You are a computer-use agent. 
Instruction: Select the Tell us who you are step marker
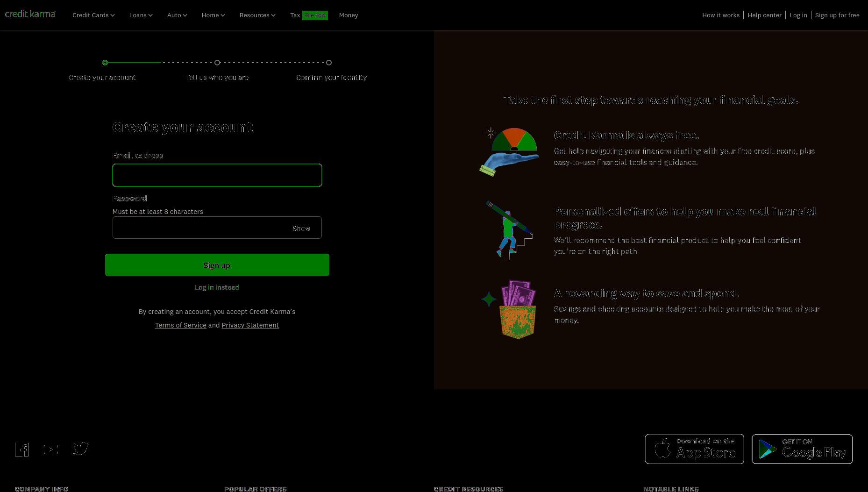(x=217, y=63)
